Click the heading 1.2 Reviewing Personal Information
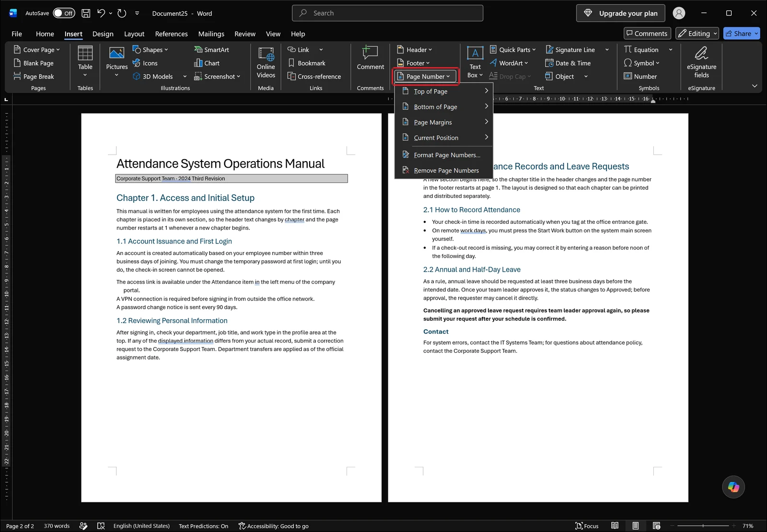The width and height of the screenshot is (767, 532). 172,321
